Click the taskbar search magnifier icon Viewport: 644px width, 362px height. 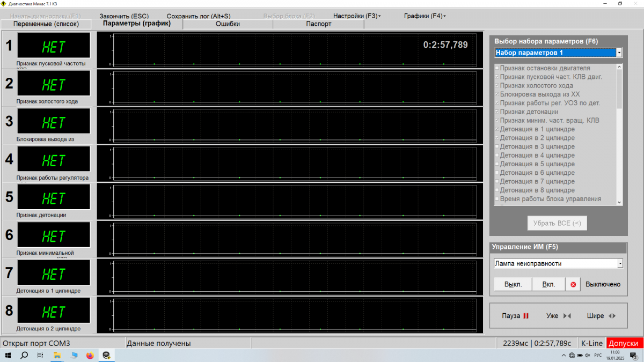pyautogui.click(x=24, y=356)
